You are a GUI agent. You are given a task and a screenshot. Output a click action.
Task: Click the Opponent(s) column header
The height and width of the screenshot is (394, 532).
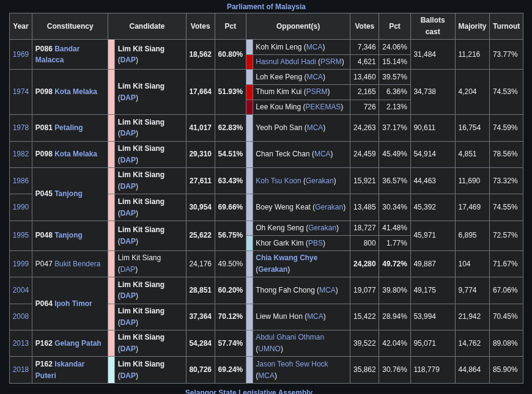298,26
